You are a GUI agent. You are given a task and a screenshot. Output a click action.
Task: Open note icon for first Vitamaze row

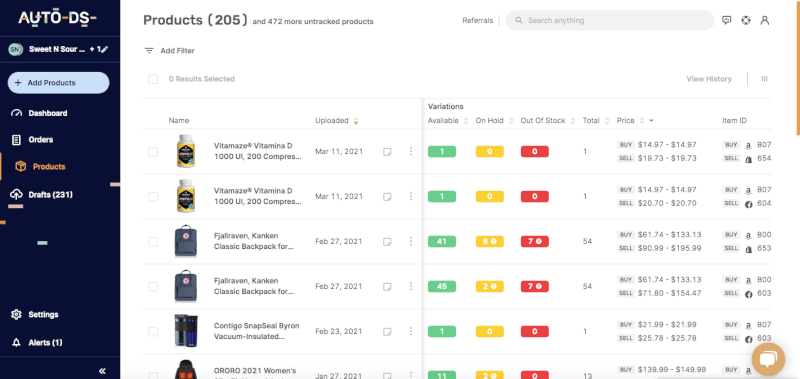click(x=387, y=151)
